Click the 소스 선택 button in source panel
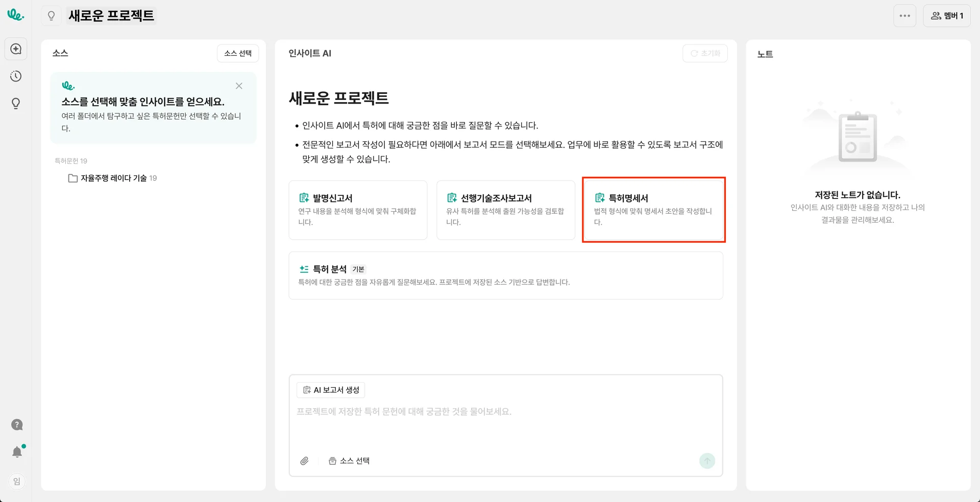 pyautogui.click(x=238, y=54)
